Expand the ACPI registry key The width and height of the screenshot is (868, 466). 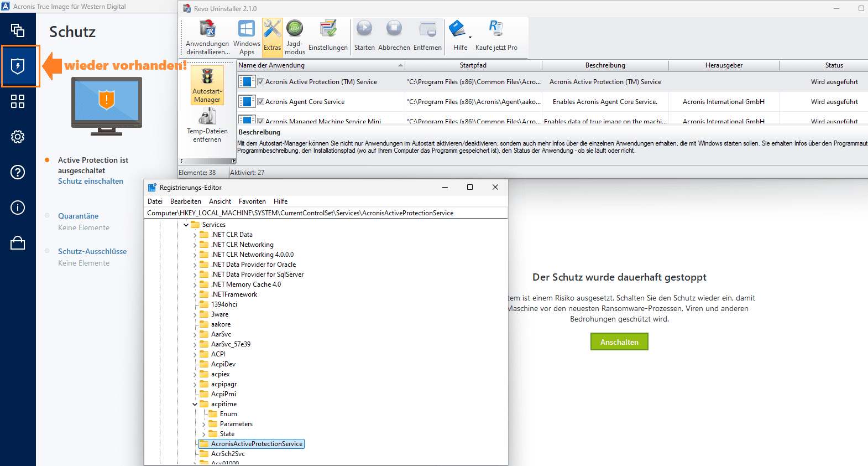pyautogui.click(x=195, y=355)
